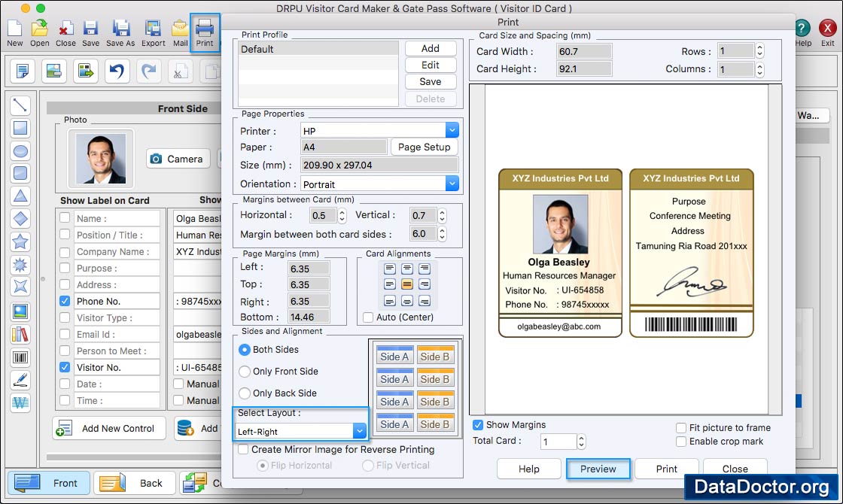Select the Library books tool icon
The image size is (843, 504).
click(x=20, y=334)
